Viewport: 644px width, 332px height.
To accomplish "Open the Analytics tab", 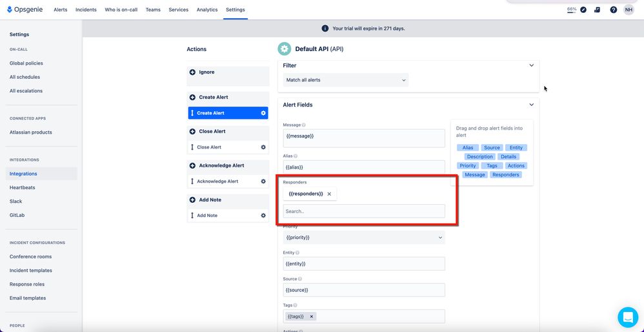I will pyautogui.click(x=207, y=10).
